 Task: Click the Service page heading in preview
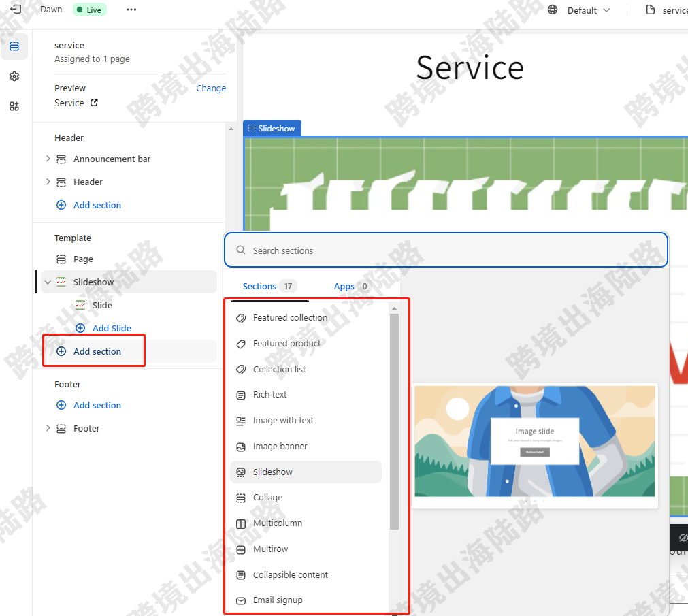pyautogui.click(x=470, y=68)
